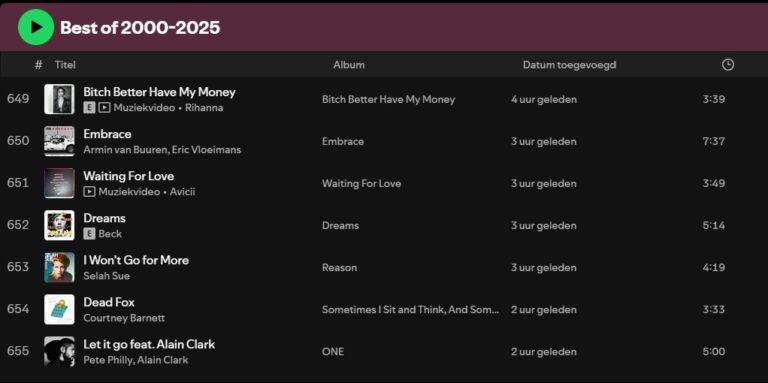768x383 pixels.
Task: Open the Embrace album cover thumbnail
Action: coord(59,141)
